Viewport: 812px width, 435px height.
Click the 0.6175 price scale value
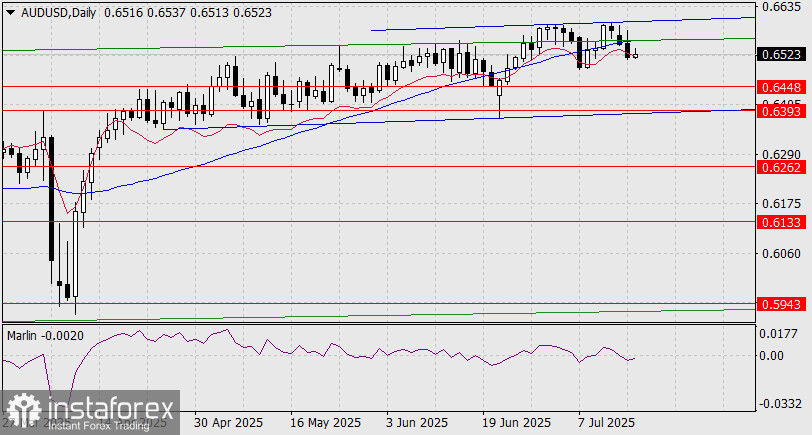coord(781,203)
